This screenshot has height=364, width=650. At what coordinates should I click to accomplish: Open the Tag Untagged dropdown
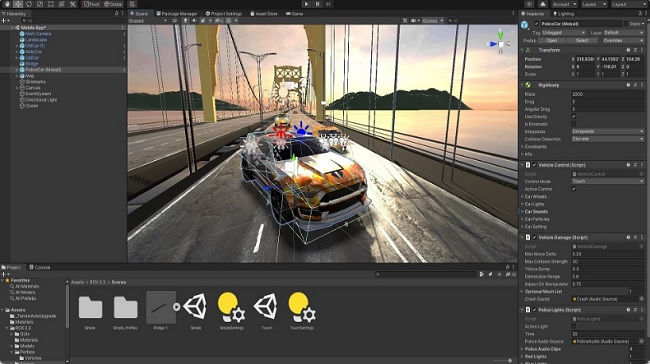[564, 33]
